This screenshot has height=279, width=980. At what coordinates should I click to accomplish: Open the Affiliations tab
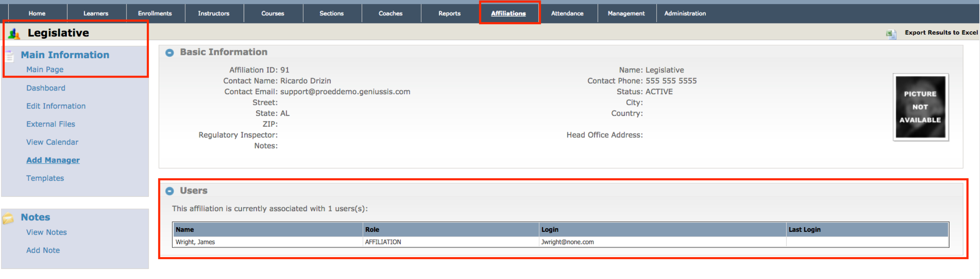pyautogui.click(x=508, y=13)
